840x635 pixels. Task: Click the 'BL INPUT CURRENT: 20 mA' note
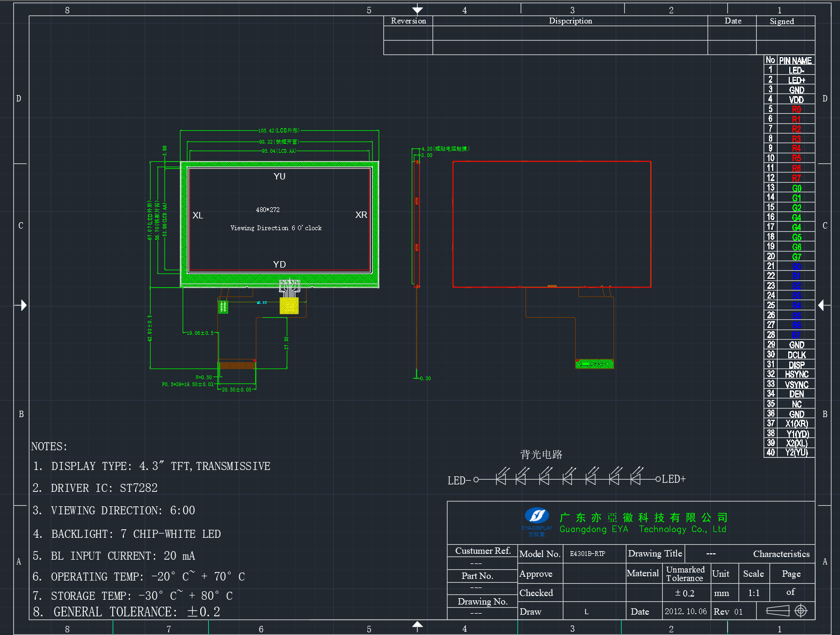[114, 556]
